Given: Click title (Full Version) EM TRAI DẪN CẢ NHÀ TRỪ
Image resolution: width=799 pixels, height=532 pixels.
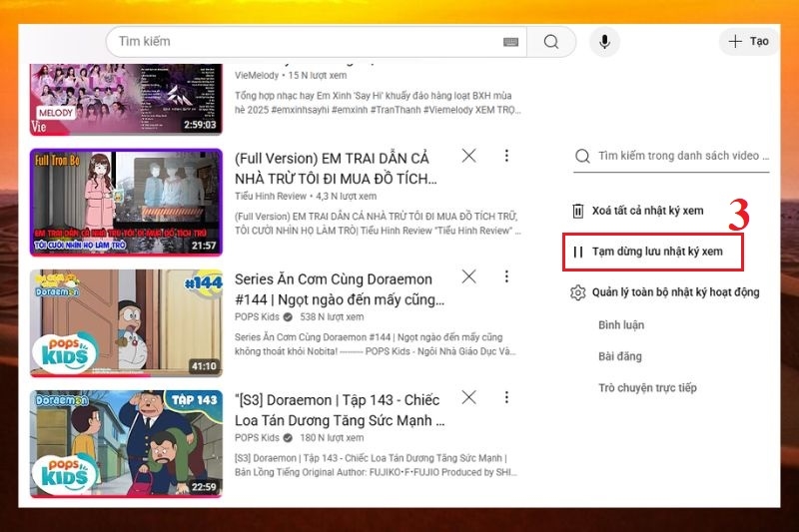Looking at the screenshot, I should [336, 169].
